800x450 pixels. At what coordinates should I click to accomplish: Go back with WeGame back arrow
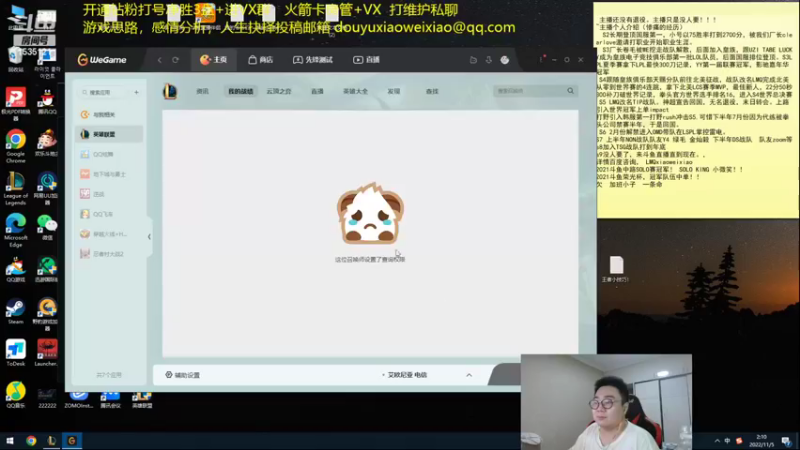(160, 60)
